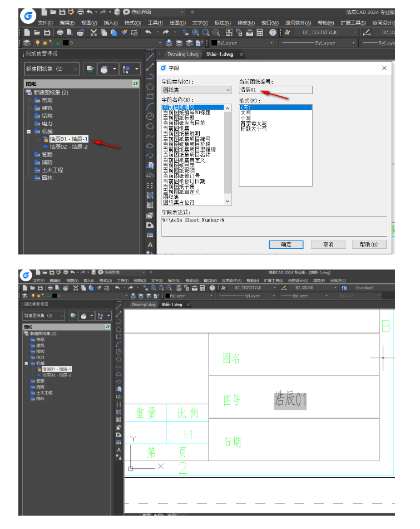
Task: Click the Undo arrow in upper standard toolbar
Action: [x=149, y=32]
